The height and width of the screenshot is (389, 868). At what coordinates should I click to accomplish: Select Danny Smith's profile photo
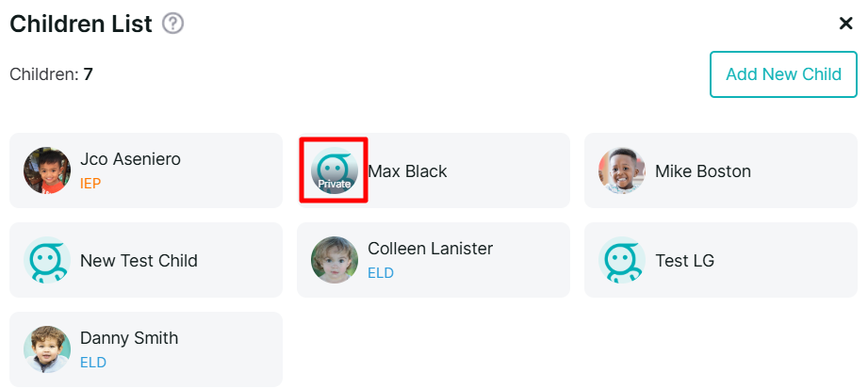47,349
